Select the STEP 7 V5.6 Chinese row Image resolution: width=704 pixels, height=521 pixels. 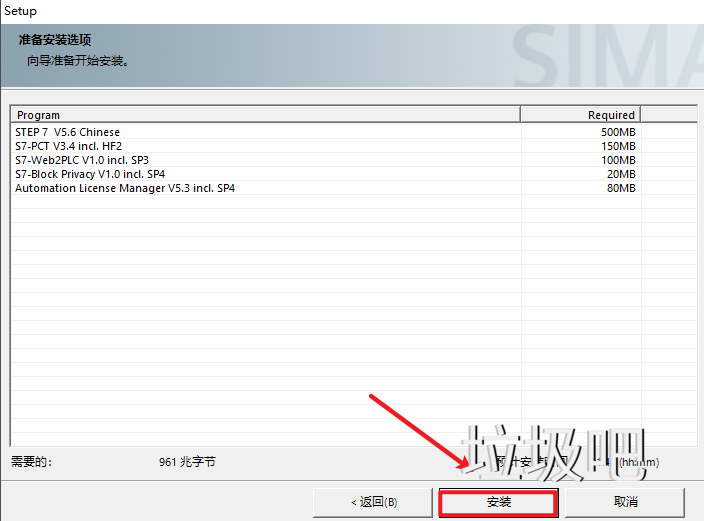click(x=68, y=132)
